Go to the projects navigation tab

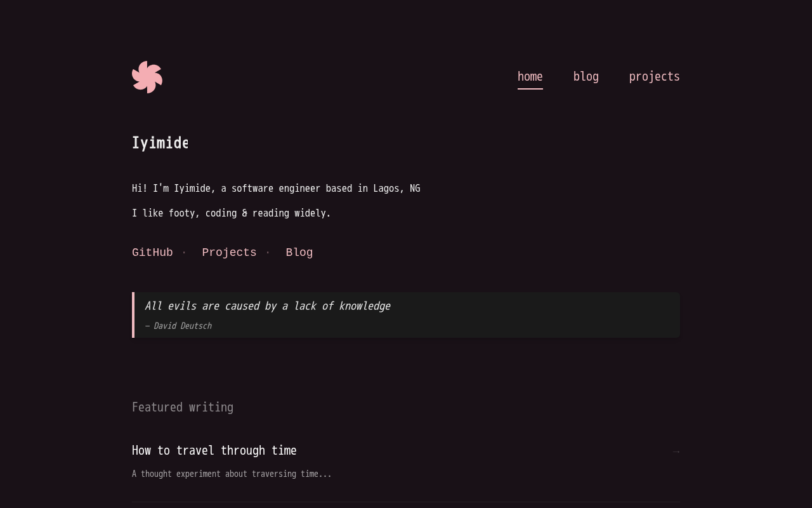pyautogui.click(x=654, y=77)
